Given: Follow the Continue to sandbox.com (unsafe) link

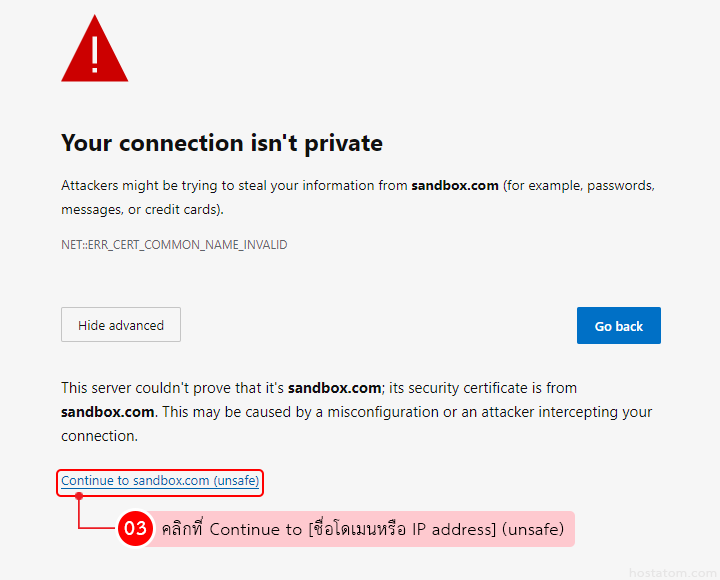Looking at the screenshot, I should tap(160, 481).
